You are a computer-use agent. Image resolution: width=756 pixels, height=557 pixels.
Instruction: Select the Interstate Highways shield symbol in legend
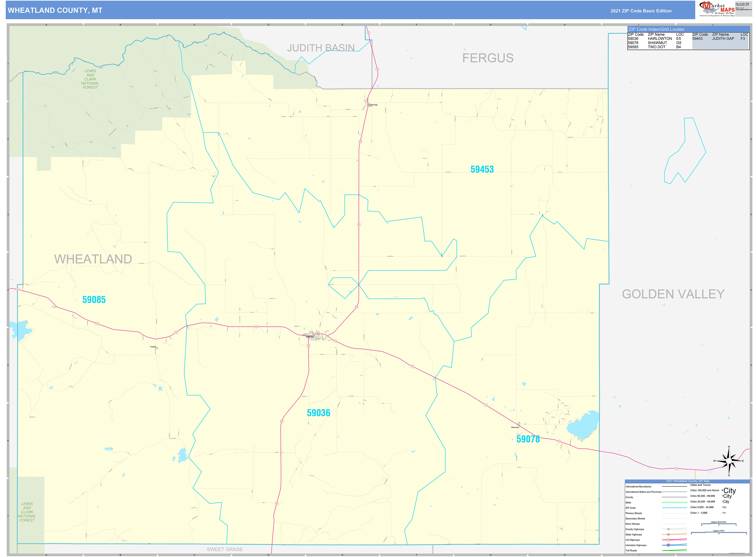[669, 545]
